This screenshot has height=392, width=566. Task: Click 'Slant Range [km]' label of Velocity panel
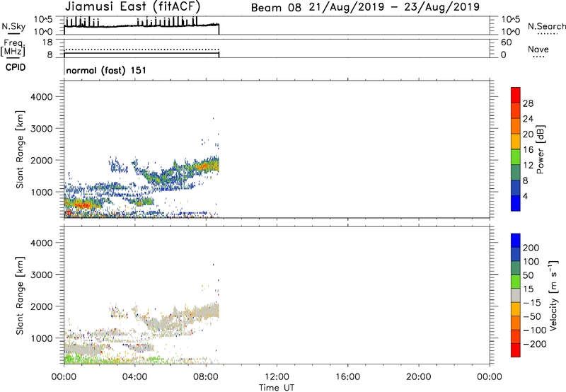(x=20, y=296)
